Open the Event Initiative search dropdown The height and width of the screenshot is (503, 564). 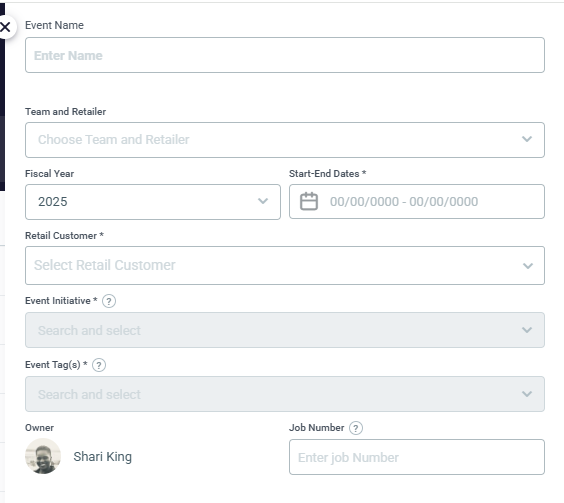285,330
